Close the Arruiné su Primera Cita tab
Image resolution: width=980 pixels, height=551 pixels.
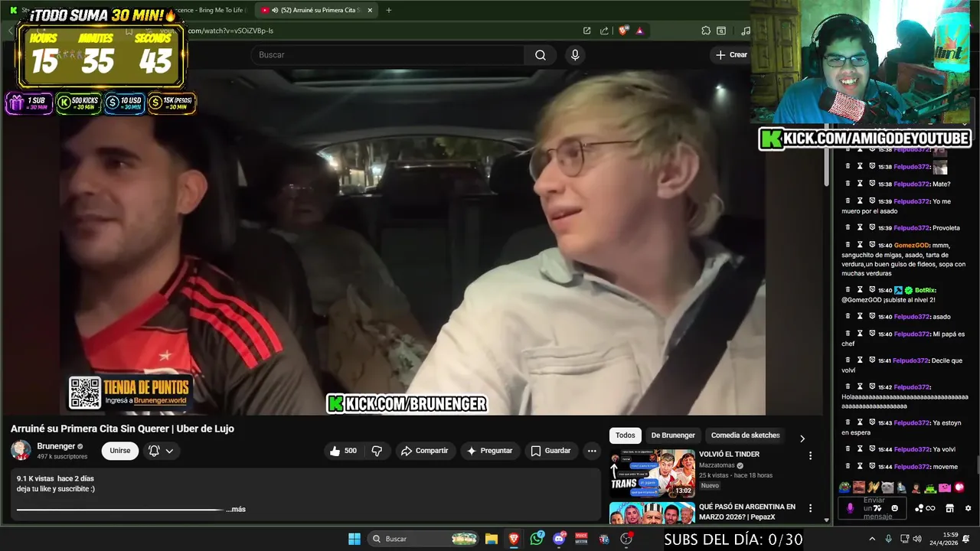371,10
